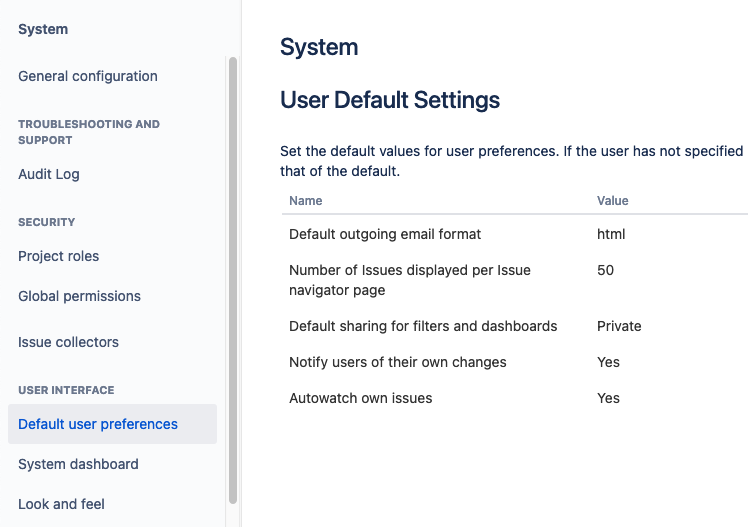Select the Default outgoing email format row
The height and width of the screenshot is (527, 748).
(x=385, y=234)
